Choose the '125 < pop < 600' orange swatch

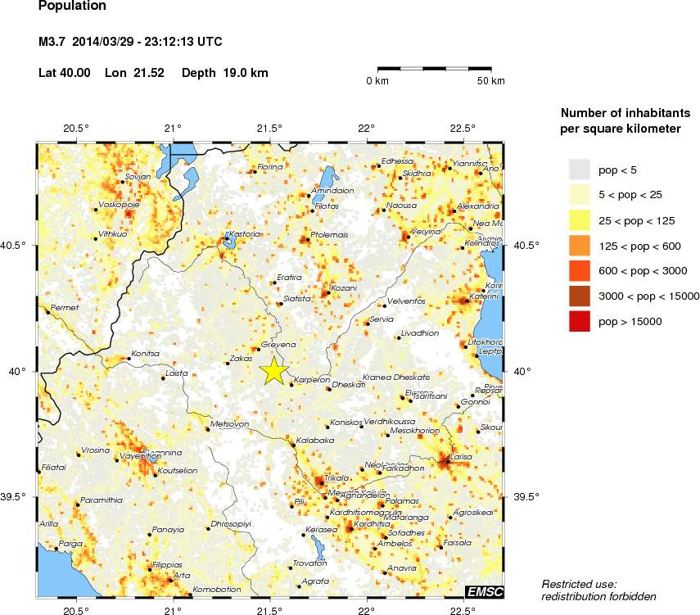click(x=579, y=245)
